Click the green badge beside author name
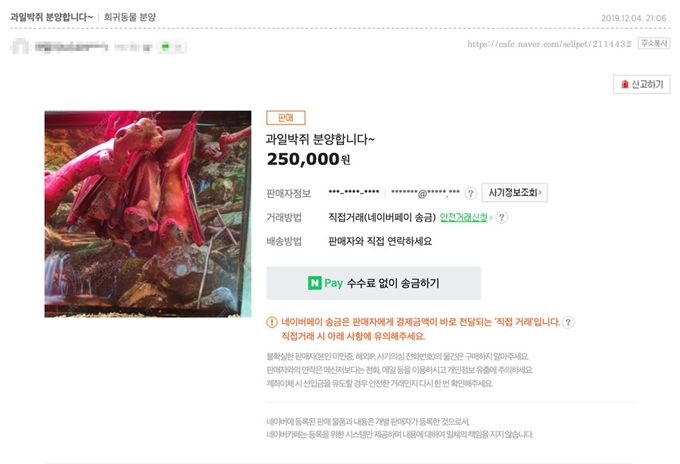 click(x=171, y=46)
